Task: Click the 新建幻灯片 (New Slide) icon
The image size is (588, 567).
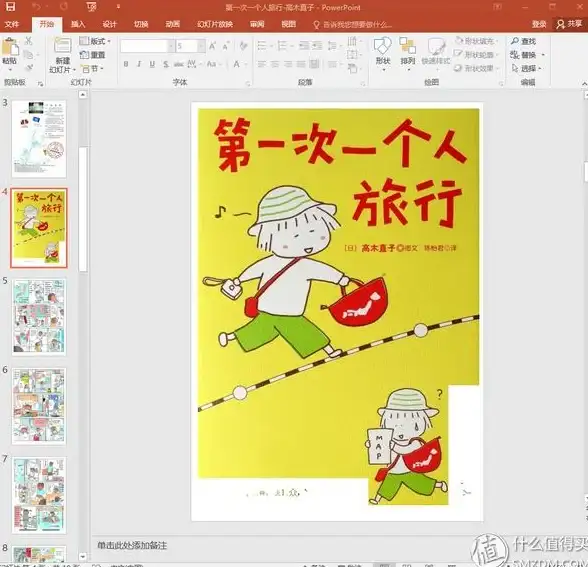Action: [x=63, y=46]
